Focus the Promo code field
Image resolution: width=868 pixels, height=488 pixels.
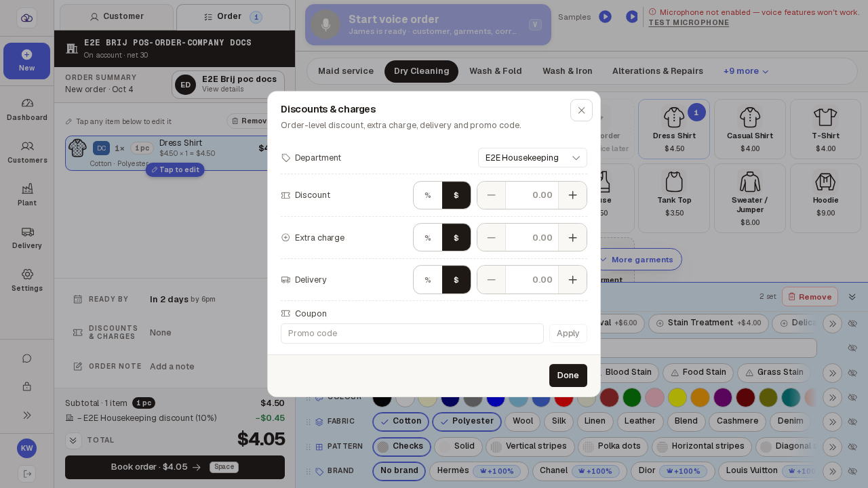(412, 333)
